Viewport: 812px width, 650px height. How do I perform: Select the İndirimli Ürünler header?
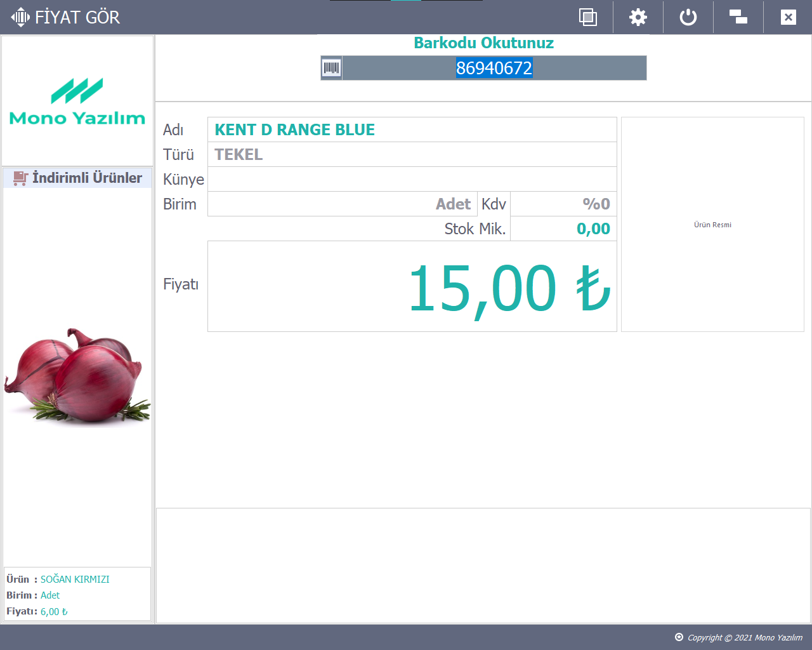[x=87, y=178]
